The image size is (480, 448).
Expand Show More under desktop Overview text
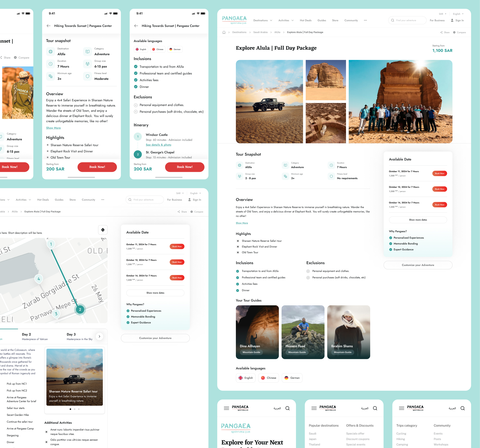(x=242, y=223)
